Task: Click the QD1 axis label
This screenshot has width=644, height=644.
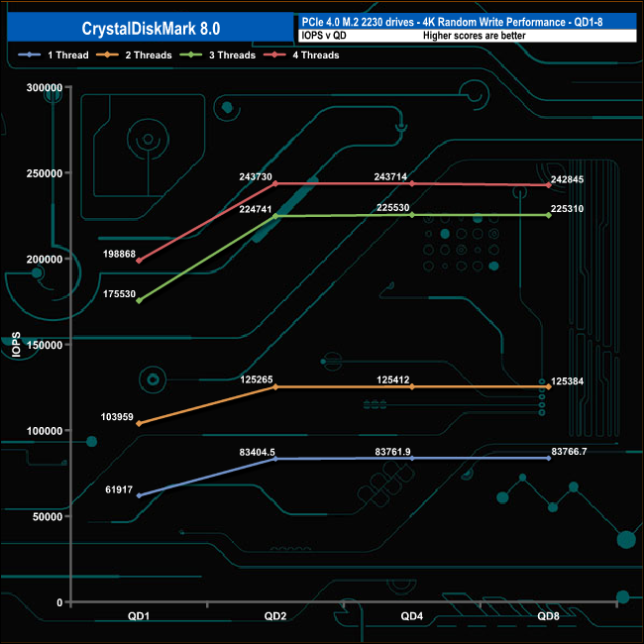Action: coord(139,616)
